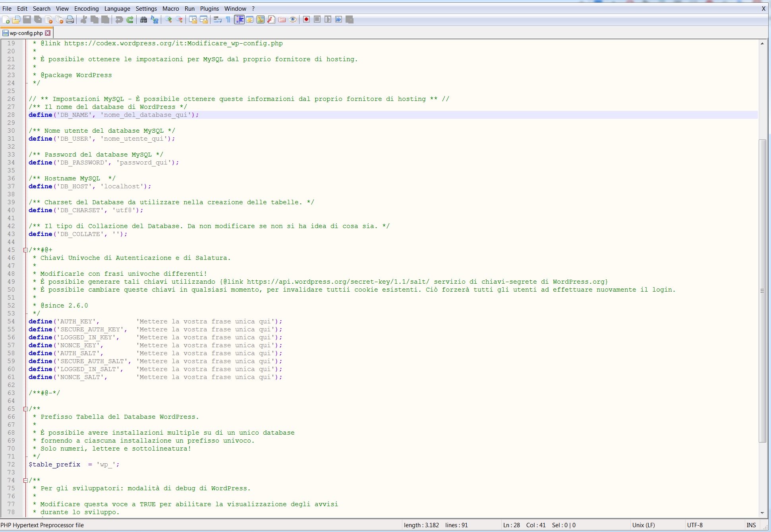Open the Function List icon
The width and height of the screenshot is (771, 532).
point(271,19)
